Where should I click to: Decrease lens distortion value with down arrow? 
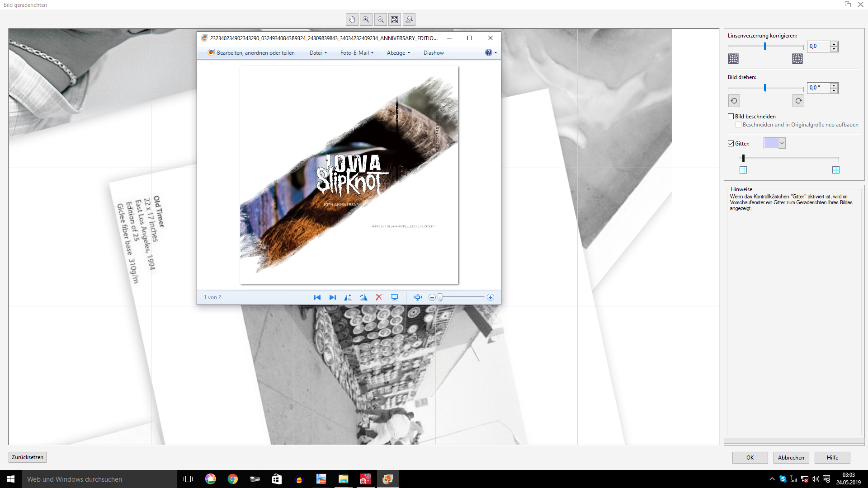(x=834, y=49)
